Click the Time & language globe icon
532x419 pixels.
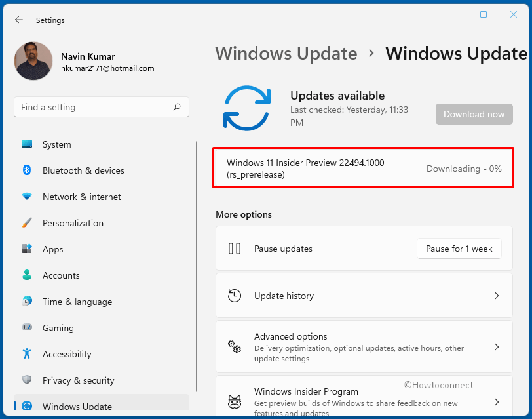27,301
